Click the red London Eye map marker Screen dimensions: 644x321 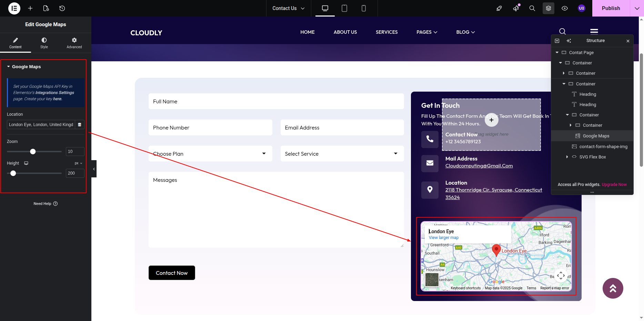[x=496, y=250]
